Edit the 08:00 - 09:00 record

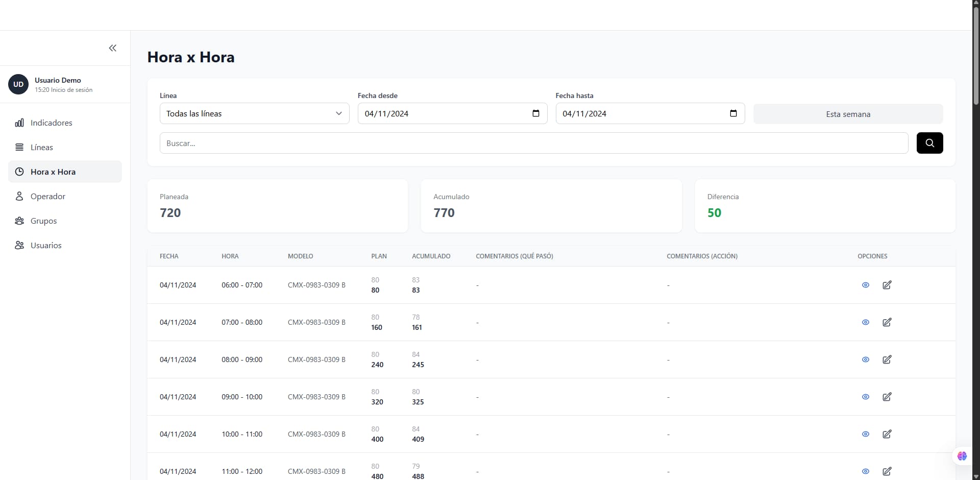click(887, 359)
